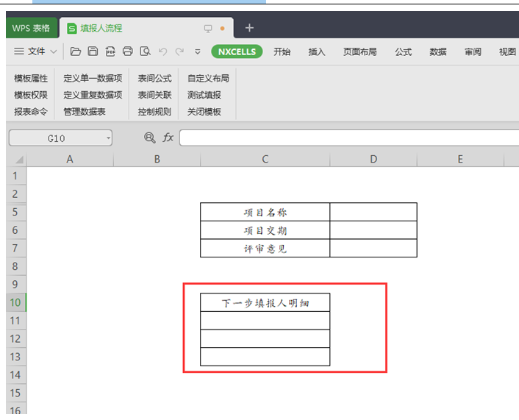Open the 文件 menu dropdown
519x420 pixels.
point(36,51)
